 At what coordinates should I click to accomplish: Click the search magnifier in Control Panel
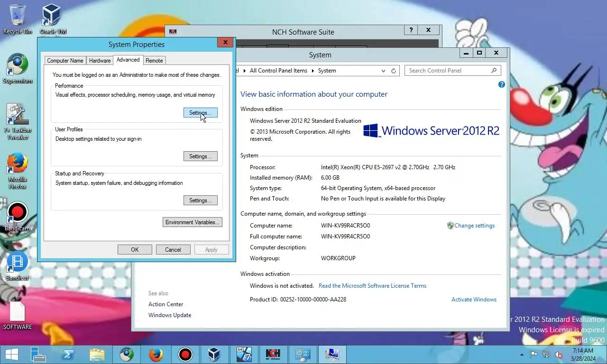494,71
